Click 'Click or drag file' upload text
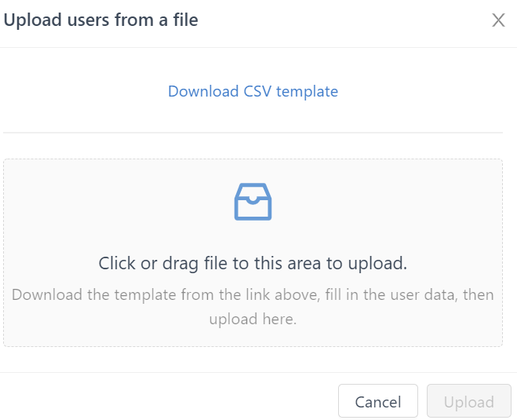This screenshot has height=420, width=517. [253, 263]
